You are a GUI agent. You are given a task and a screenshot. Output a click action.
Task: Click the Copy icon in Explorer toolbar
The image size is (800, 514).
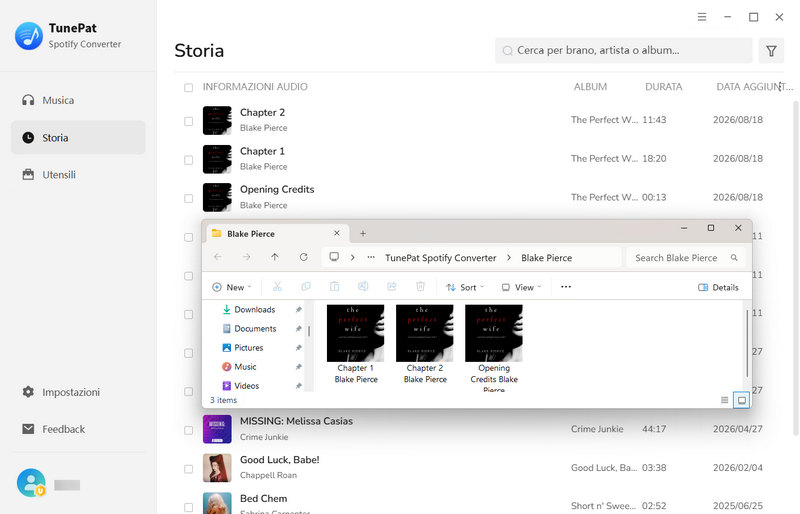tap(306, 287)
